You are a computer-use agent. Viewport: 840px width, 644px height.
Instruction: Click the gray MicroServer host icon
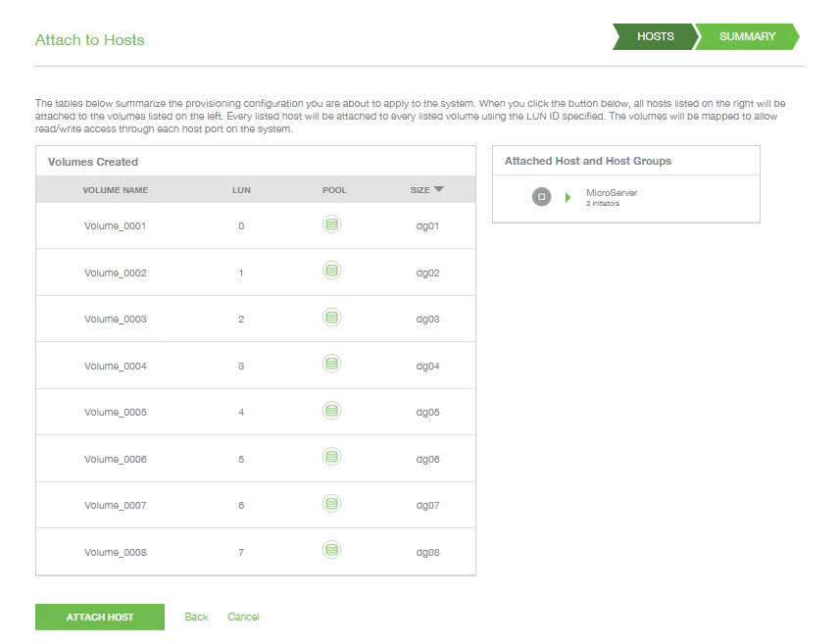pyautogui.click(x=541, y=197)
